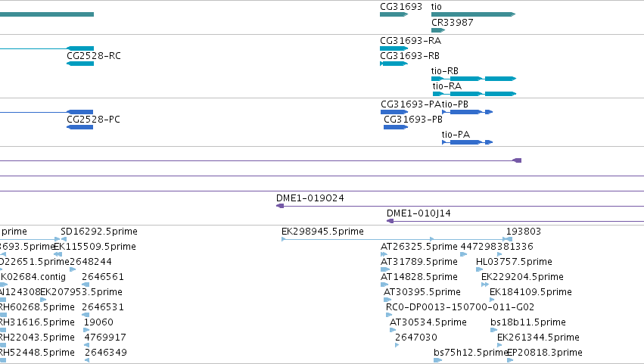This screenshot has width=644, height=364.
Task: Click EST label AT31789.5prime
Action: 419,262
